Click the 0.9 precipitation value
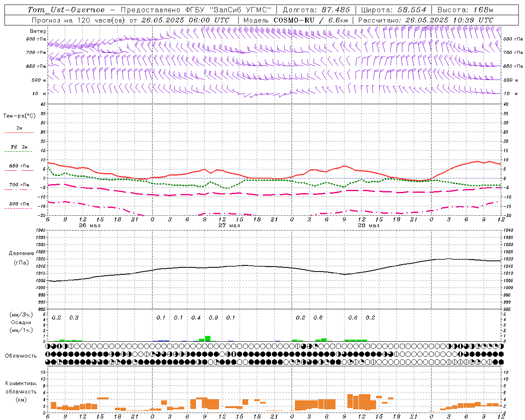The height and width of the screenshot is (420, 525). (x=213, y=318)
